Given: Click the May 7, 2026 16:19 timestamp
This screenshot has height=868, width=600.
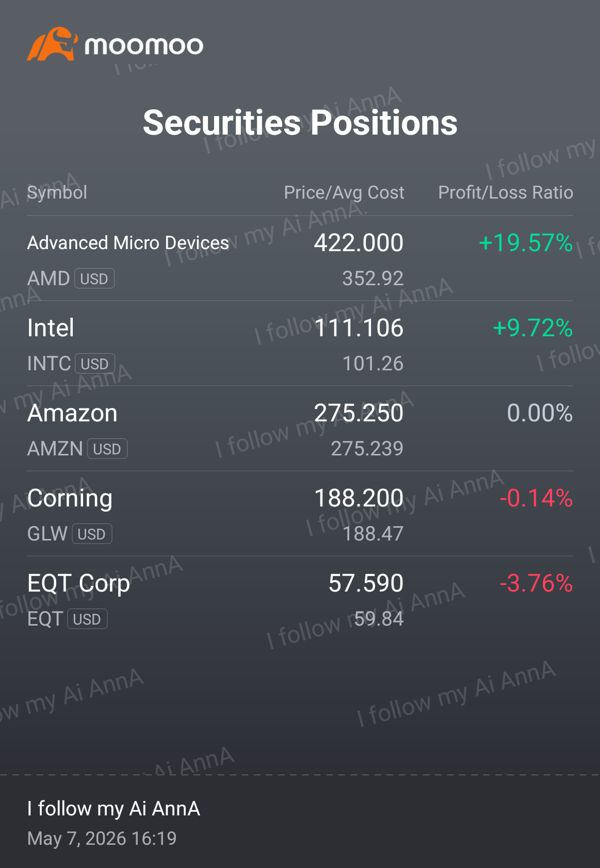Looking at the screenshot, I should 102,838.
